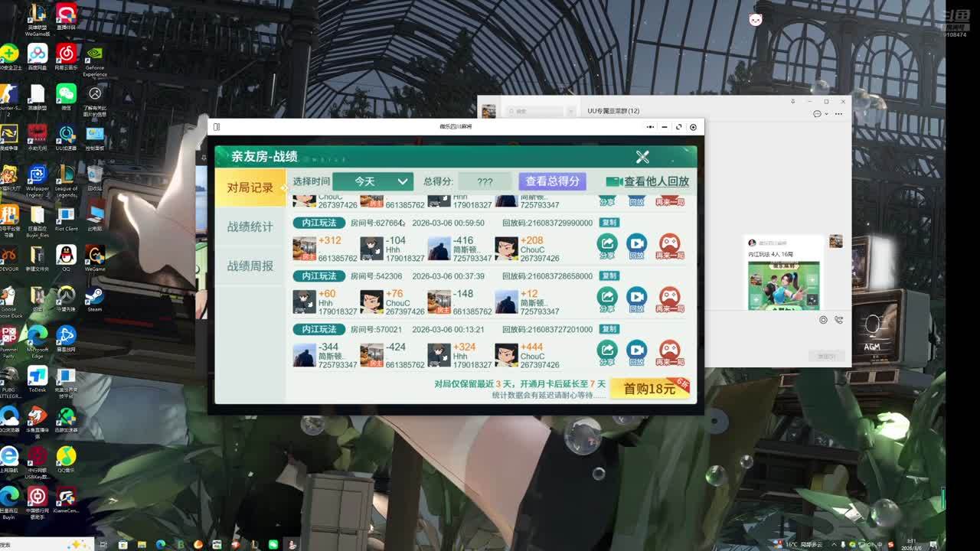Click 回放 replay icon for room 542306
Image resolution: width=980 pixels, height=551 pixels.
[636, 298]
